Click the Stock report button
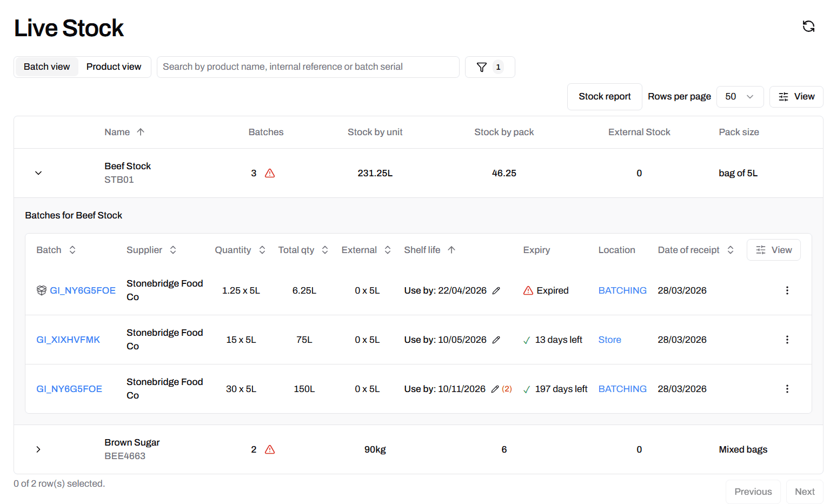This screenshot has height=504, width=837. [604, 97]
